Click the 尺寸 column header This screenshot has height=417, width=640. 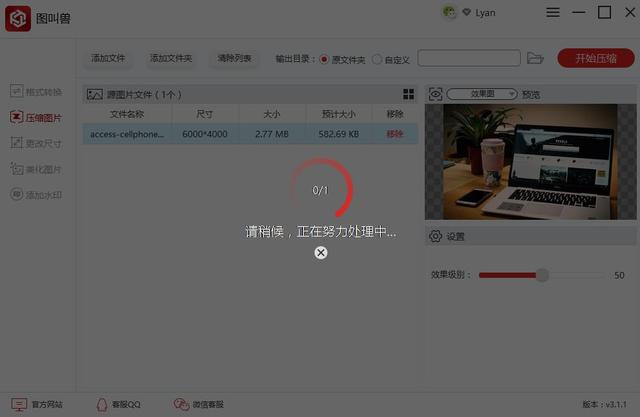coord(204,114)
